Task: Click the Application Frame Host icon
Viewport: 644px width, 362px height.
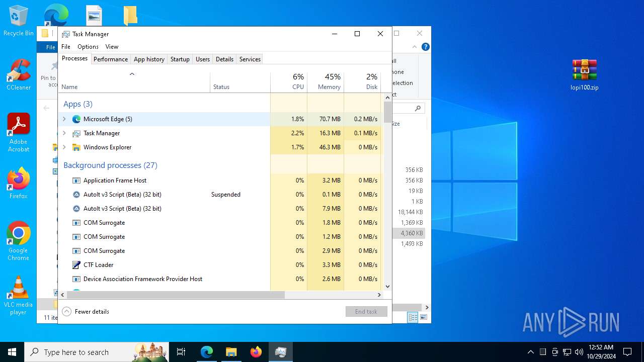Action: pyautogui.click(x=76, y=180)
